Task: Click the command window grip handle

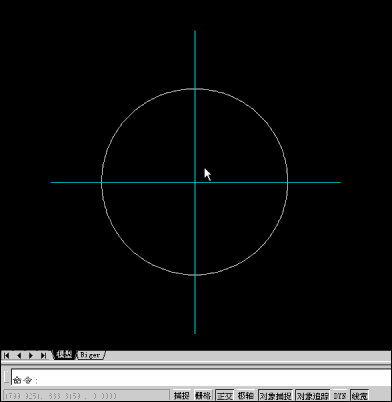Action: pos(7,377)
